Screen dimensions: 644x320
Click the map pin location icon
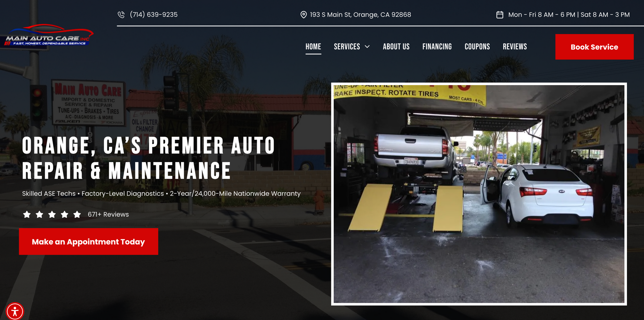pos(304,15)
